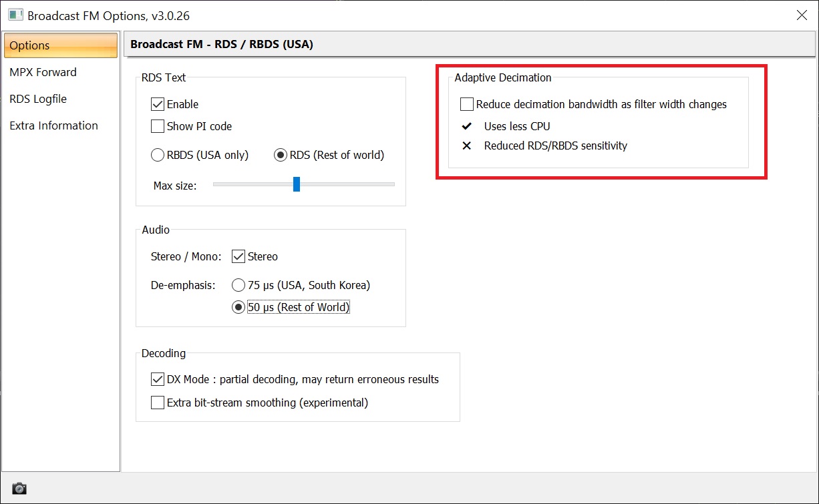Image resolution: width=819 pixels, height=504 pixels.
Task: Close the Broadcast FM Options window
Action: click(801, 15)
